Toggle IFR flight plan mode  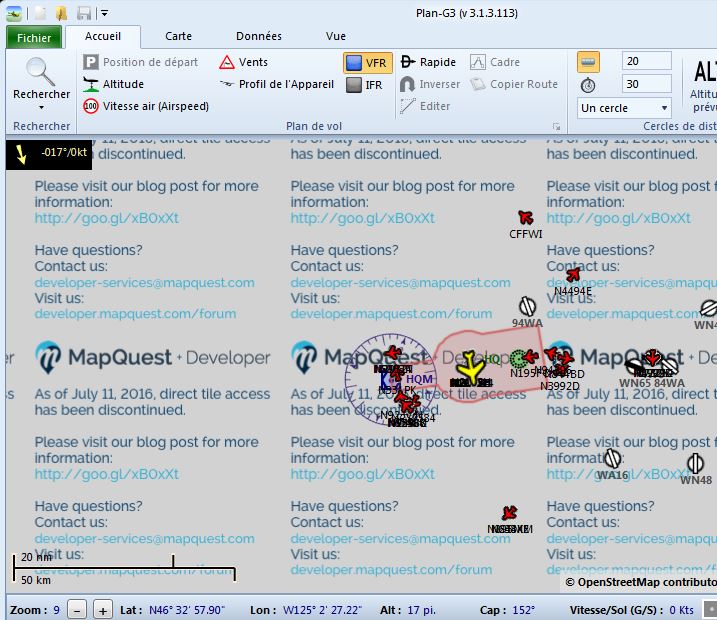364,85
